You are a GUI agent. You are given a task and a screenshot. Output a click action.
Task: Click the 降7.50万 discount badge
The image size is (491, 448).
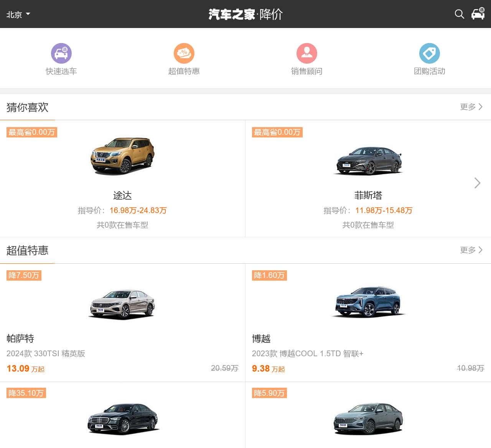click(x=24, y=275)
